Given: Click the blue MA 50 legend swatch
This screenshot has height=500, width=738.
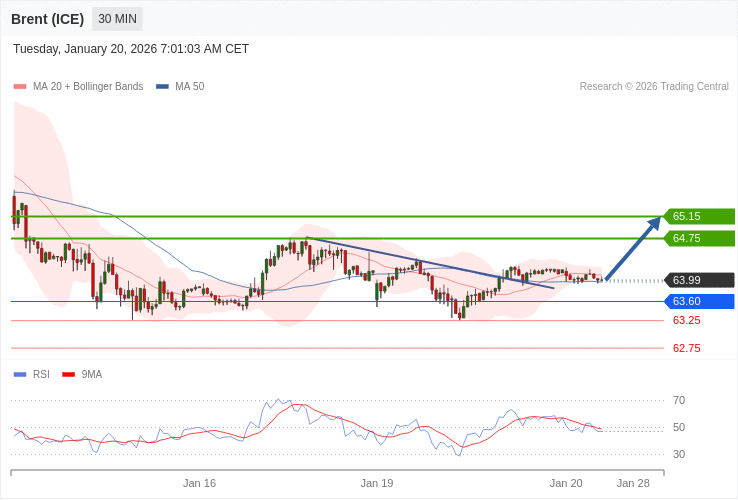Looking at the screenshot, I should [x=162, y=87].
